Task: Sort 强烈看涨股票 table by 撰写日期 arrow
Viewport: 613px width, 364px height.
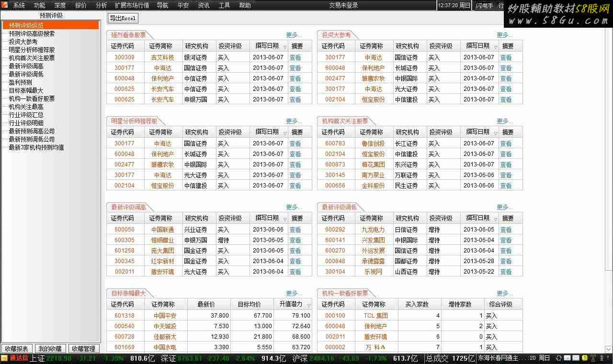Action: [285, 47]
